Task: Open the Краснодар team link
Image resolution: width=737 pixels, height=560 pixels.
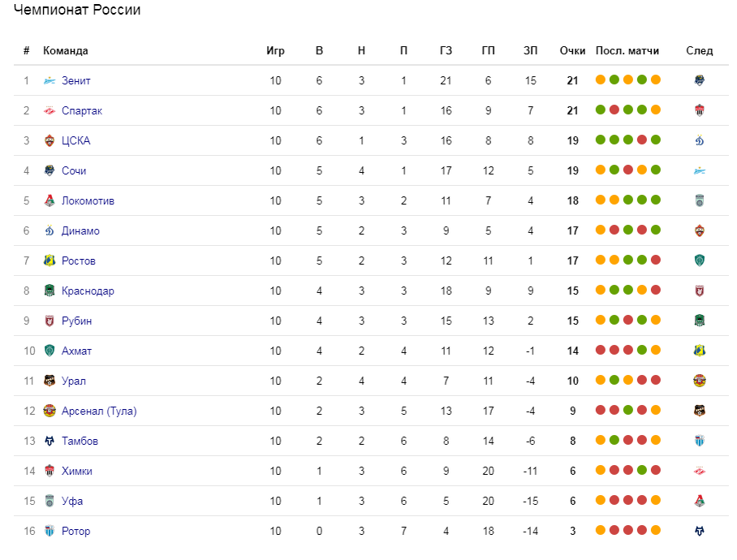Action: pos(88,291)
